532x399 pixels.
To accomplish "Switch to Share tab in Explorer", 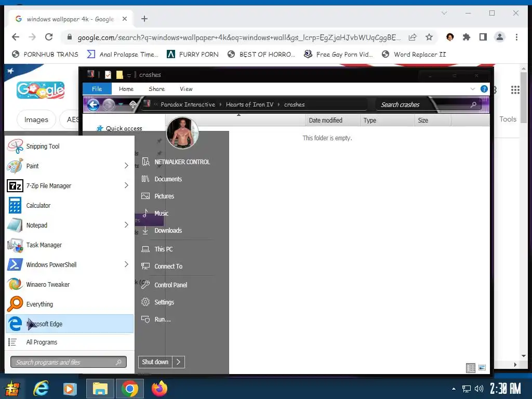I will coord(157,89).
